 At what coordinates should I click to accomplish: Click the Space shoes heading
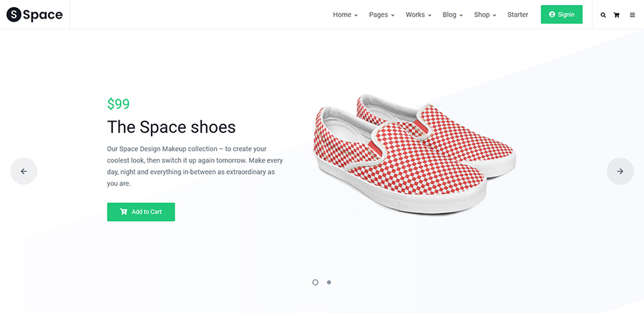click(x=171, y=127)
